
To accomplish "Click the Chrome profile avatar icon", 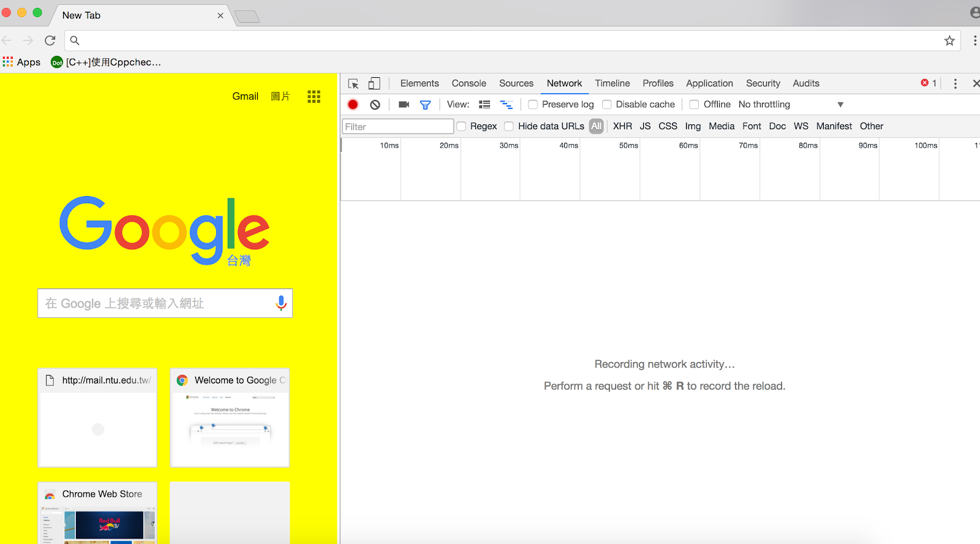I will (975, 12).
